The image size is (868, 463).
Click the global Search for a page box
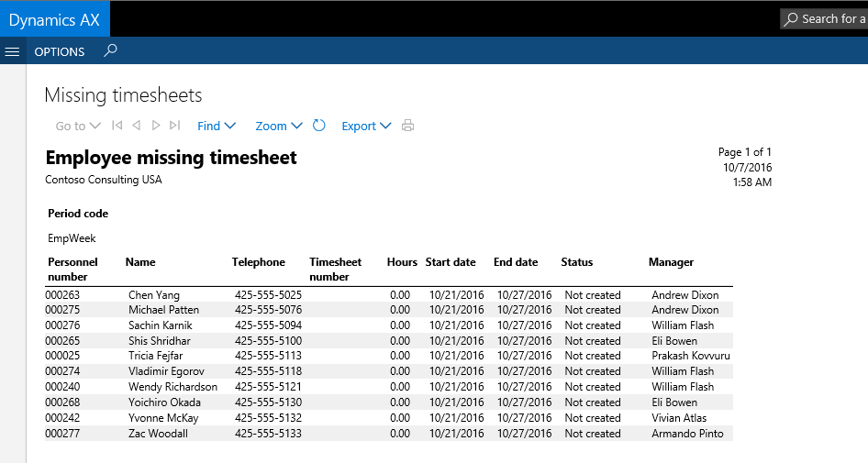tap(826, 18)
